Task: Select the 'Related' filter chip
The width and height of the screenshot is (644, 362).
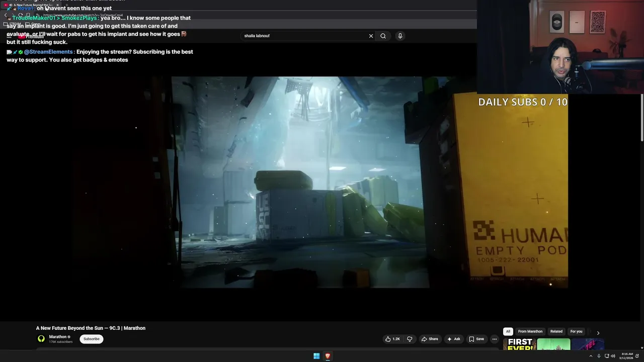Action: coord(556,331)
